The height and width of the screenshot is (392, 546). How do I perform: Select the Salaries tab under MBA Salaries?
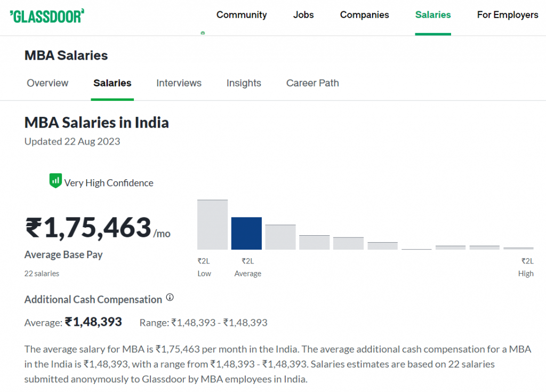pyautogui.click(x=112, y=83)
